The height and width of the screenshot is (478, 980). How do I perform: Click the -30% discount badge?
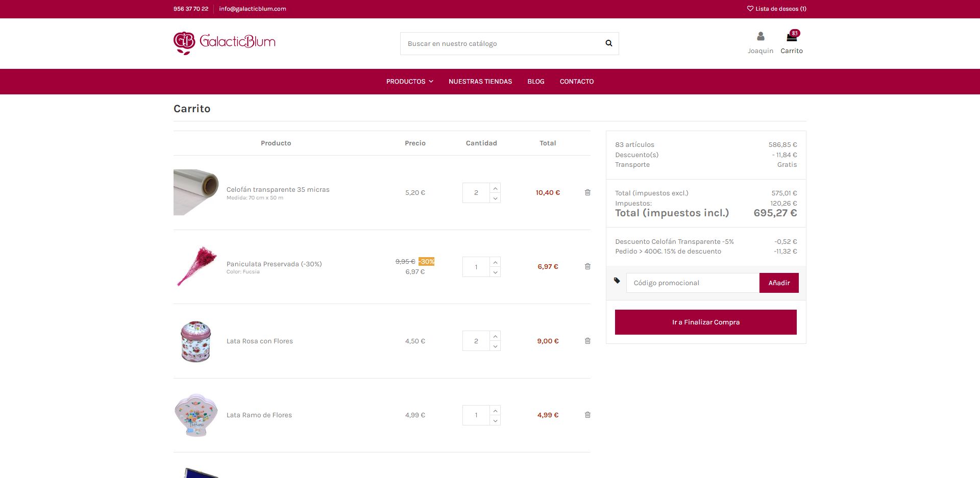426,261
